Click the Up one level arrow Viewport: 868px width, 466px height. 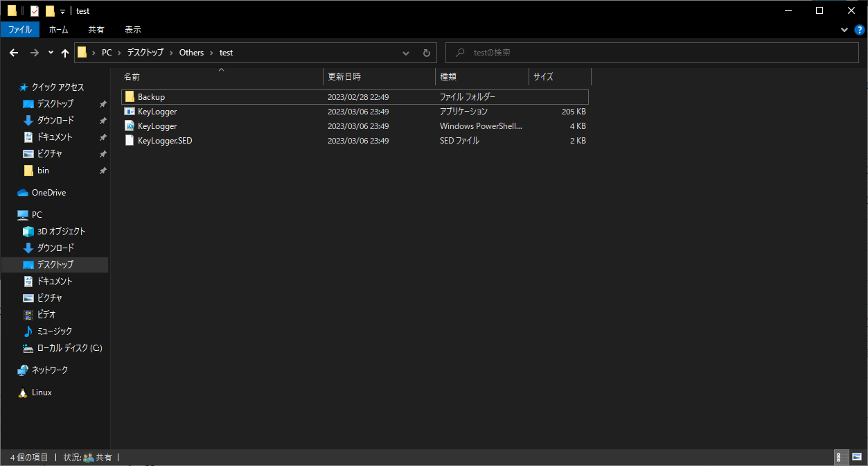coord(65,53)
